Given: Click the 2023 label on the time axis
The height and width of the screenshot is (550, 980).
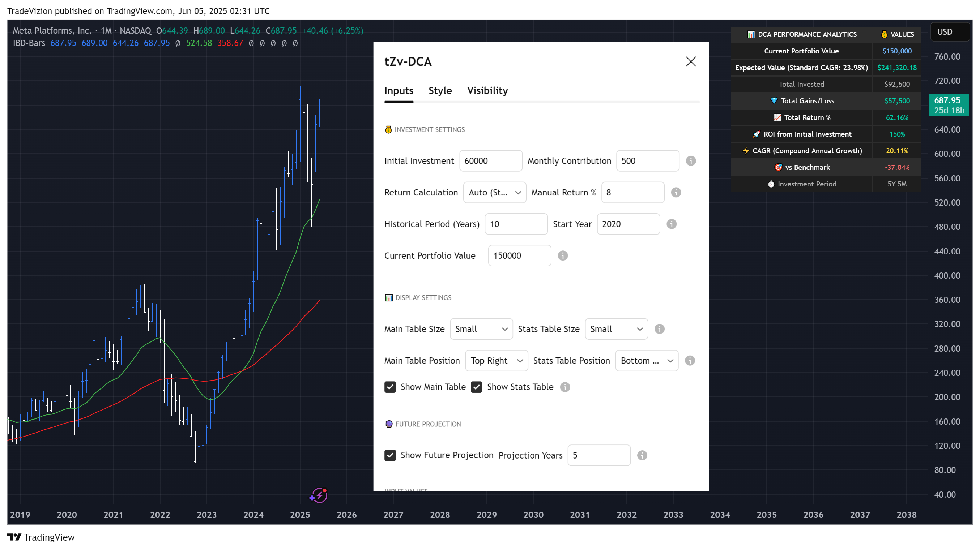Looking at the screenshot, I should pos(206,515).
